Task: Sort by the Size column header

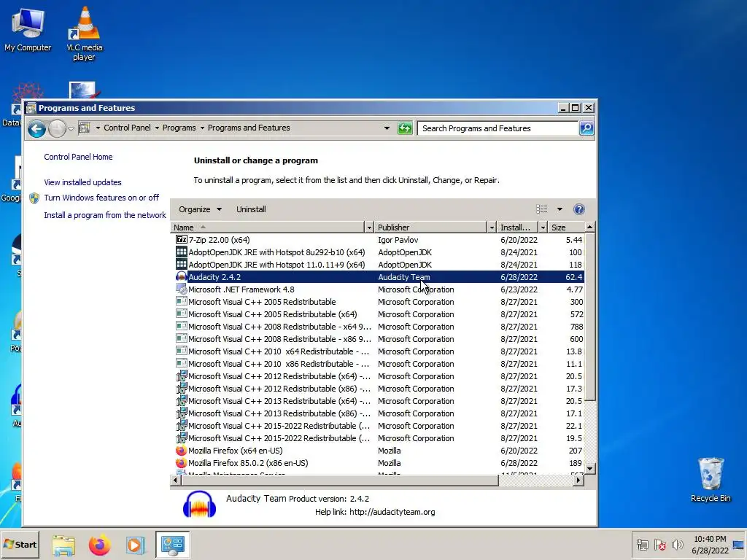Action: (x=565, y=227)
